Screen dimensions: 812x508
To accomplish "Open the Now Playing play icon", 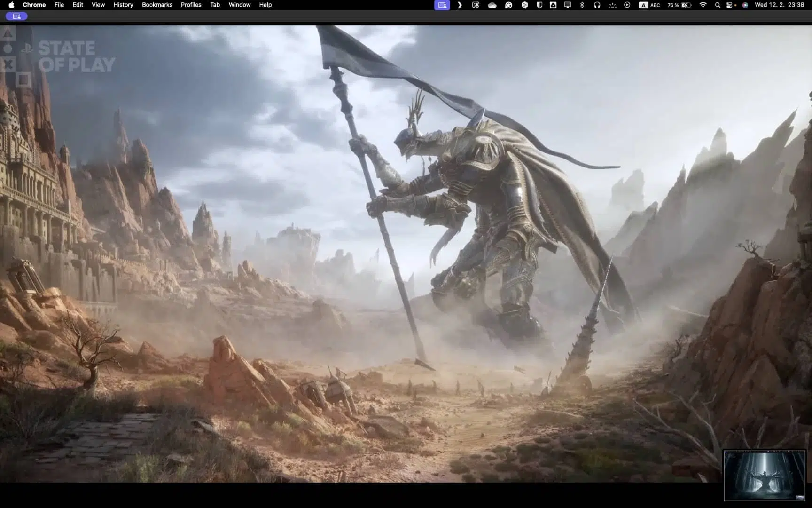I will 627,5.
